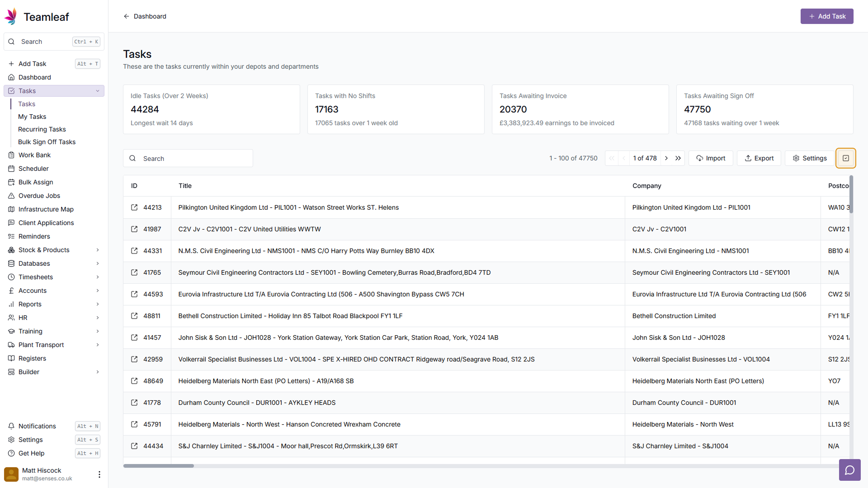
Task: Open the Tasks Awaiting Sign Off card
Action: 765,109
